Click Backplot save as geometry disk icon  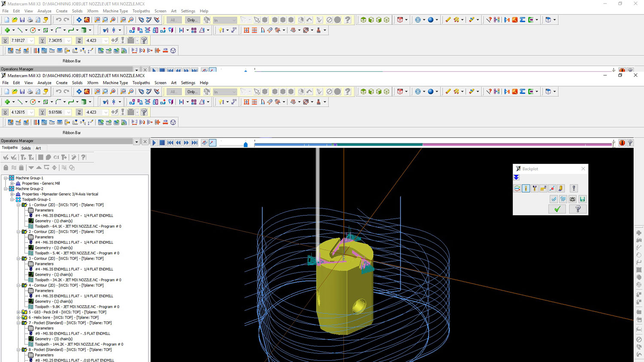[582, 199]
